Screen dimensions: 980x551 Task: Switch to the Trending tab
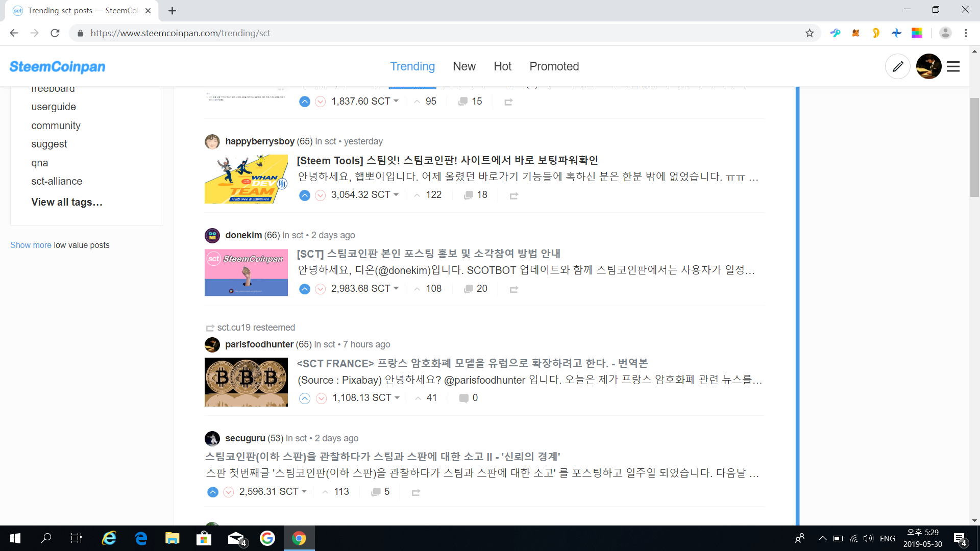[x=412, y=66]
